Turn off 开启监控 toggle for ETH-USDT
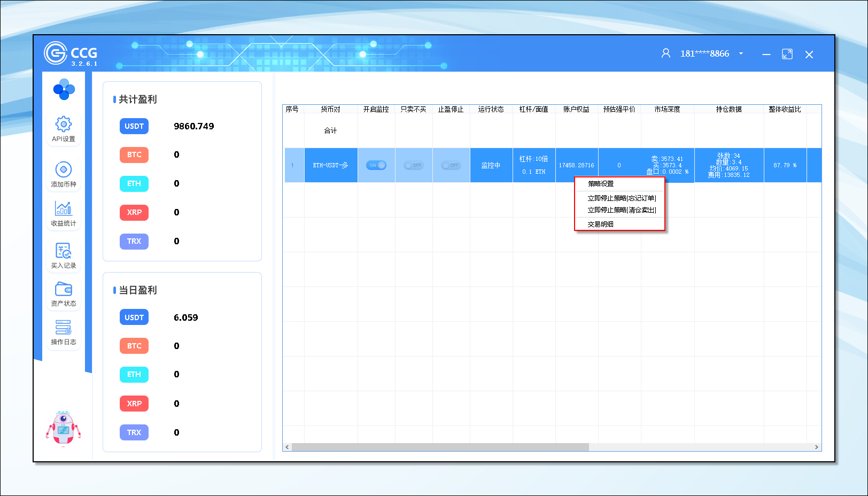Viewport: 868px width, 496px height. tap(376, 165)
